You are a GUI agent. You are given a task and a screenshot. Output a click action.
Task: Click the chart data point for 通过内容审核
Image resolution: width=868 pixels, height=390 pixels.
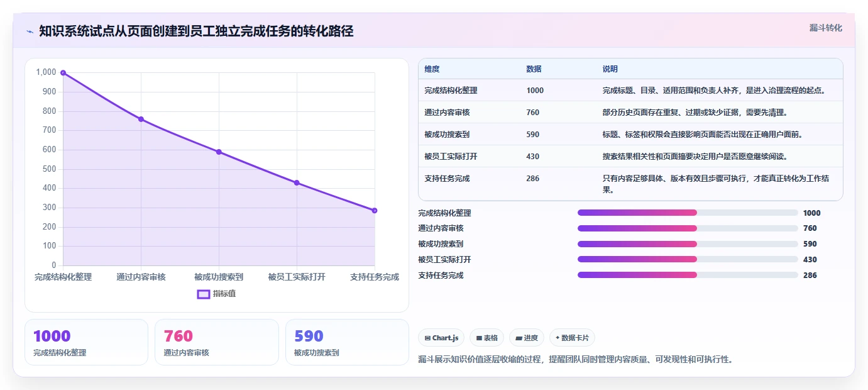point(141,119)
